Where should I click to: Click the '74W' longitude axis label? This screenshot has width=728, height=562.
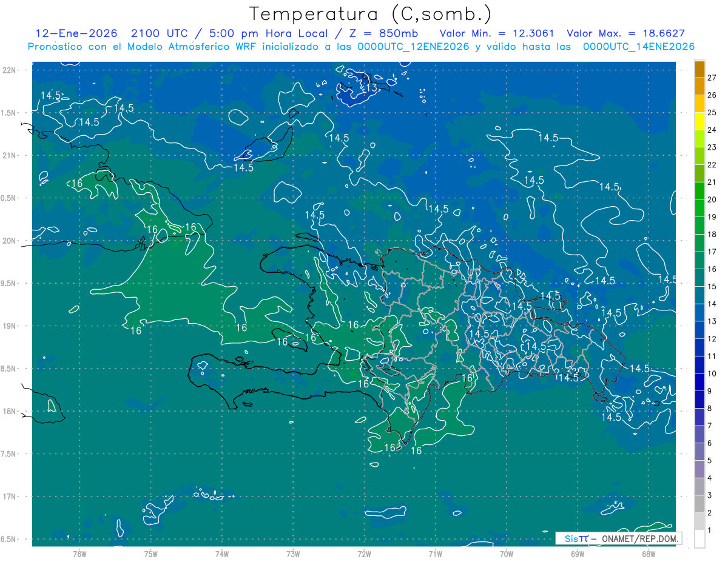click(222, 554)
